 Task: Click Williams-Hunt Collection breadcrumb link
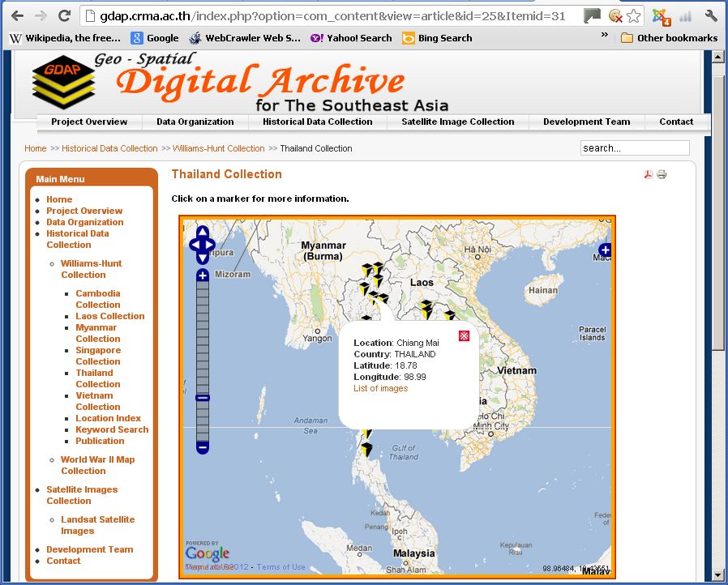click(x=218, y=149)
